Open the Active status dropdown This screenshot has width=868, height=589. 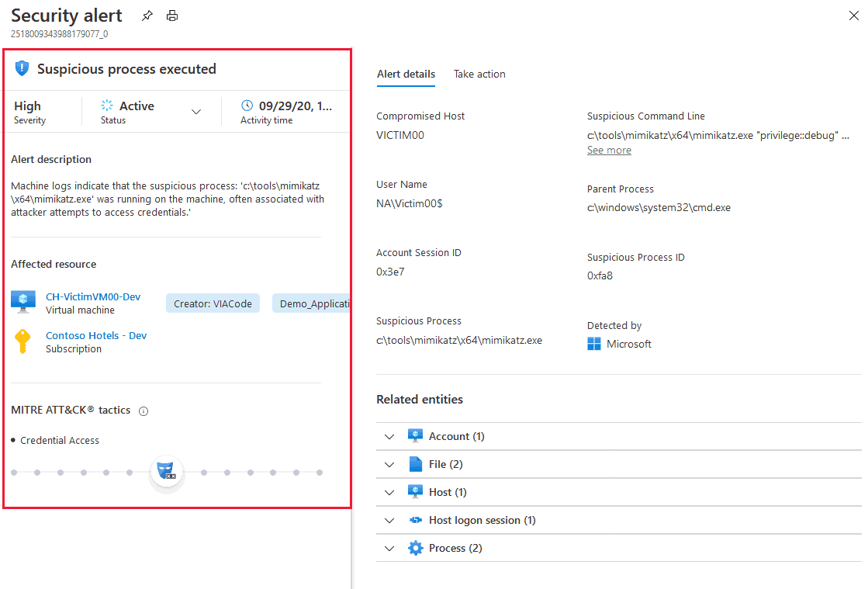pyautogui.click(x=196, y=112)
